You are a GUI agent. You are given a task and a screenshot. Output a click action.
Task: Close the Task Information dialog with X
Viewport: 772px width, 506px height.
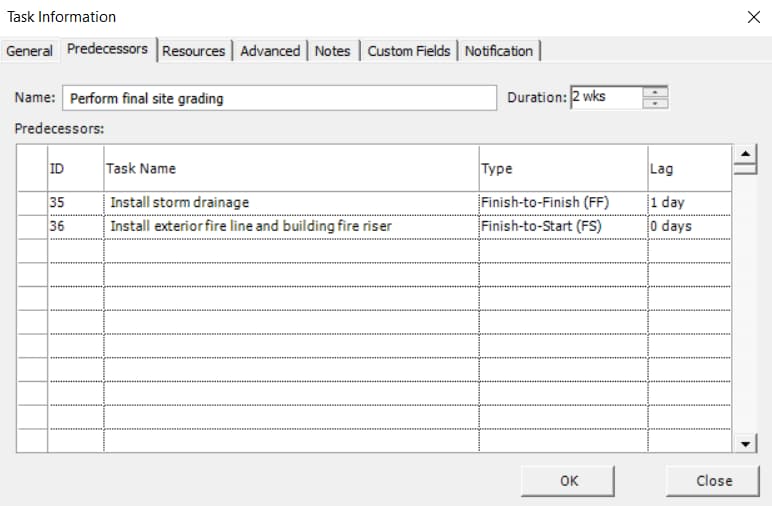click(x=753, y=17)
